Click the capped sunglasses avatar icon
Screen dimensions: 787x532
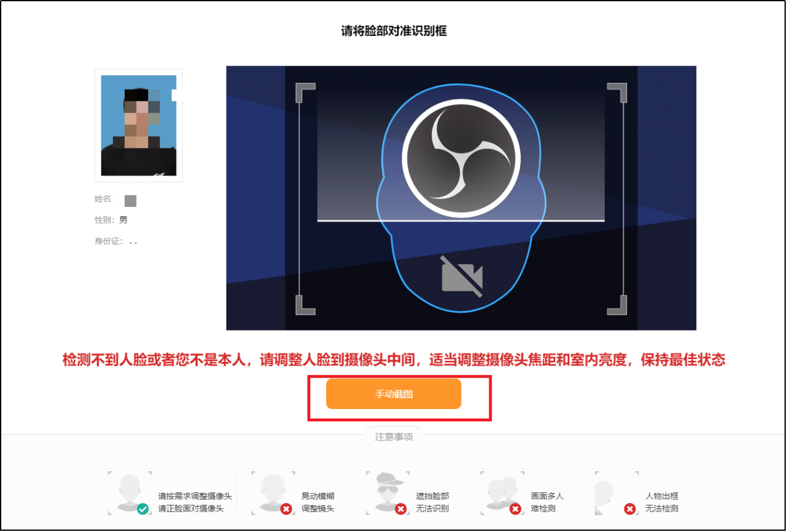point(389,491)
